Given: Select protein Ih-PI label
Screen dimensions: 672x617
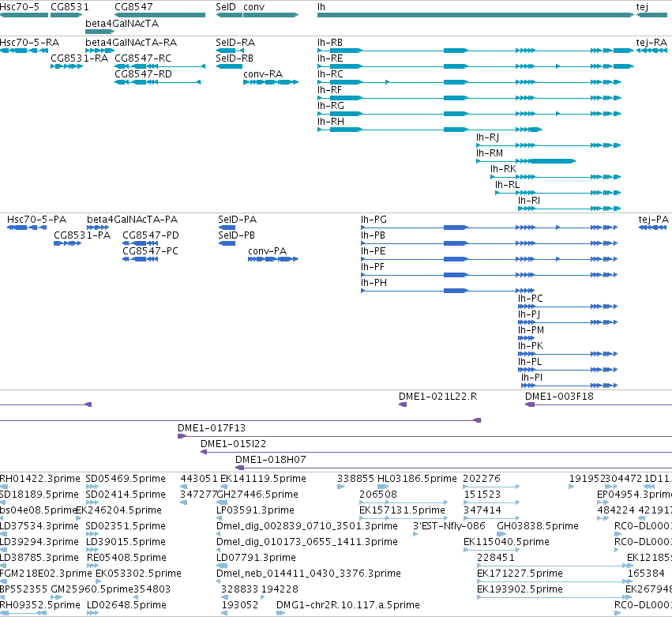Looking at the screenshot, I should [531, 378].
